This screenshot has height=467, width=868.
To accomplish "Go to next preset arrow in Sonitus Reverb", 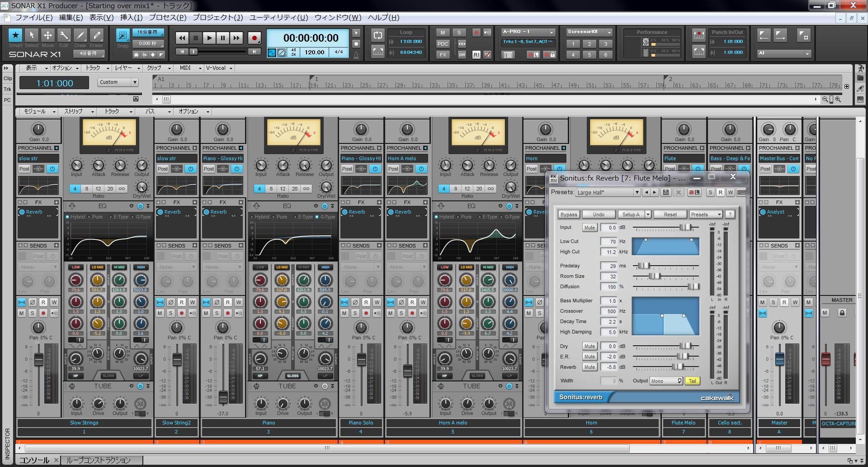I will [655, 192].
